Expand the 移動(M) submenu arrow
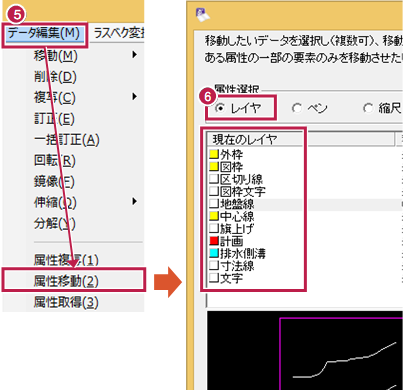 pyautogui.click(x=134, y=54)
